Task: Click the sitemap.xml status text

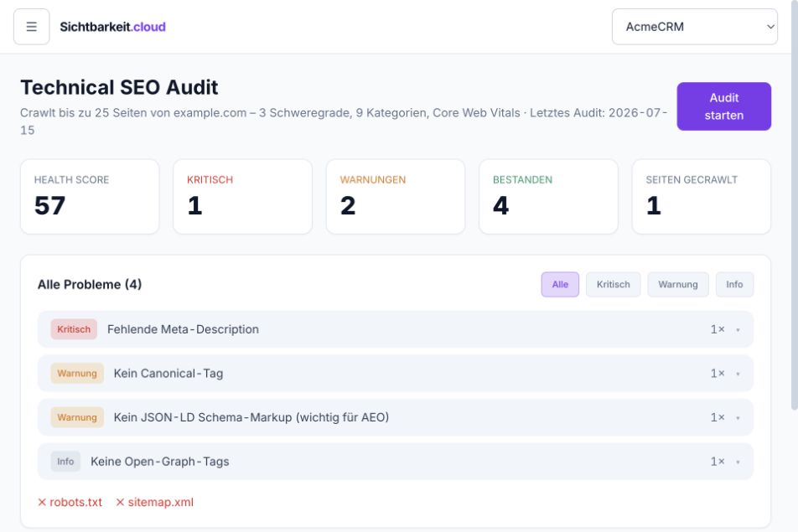Action: tap(155, 502)
